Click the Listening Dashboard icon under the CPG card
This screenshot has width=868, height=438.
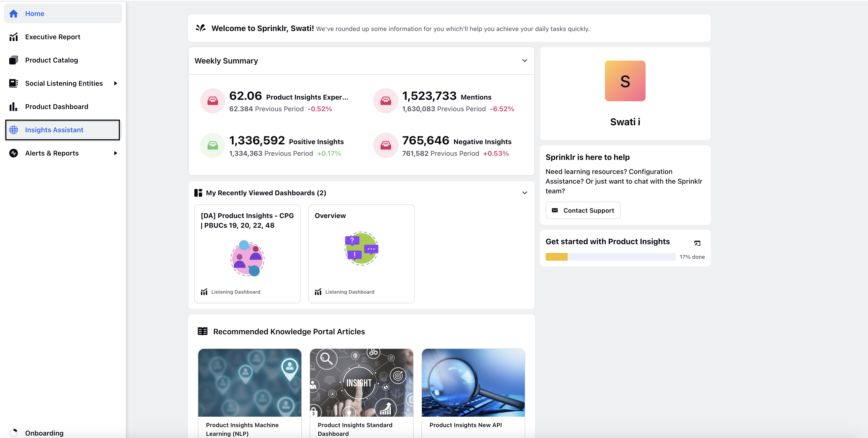[204, 292]
